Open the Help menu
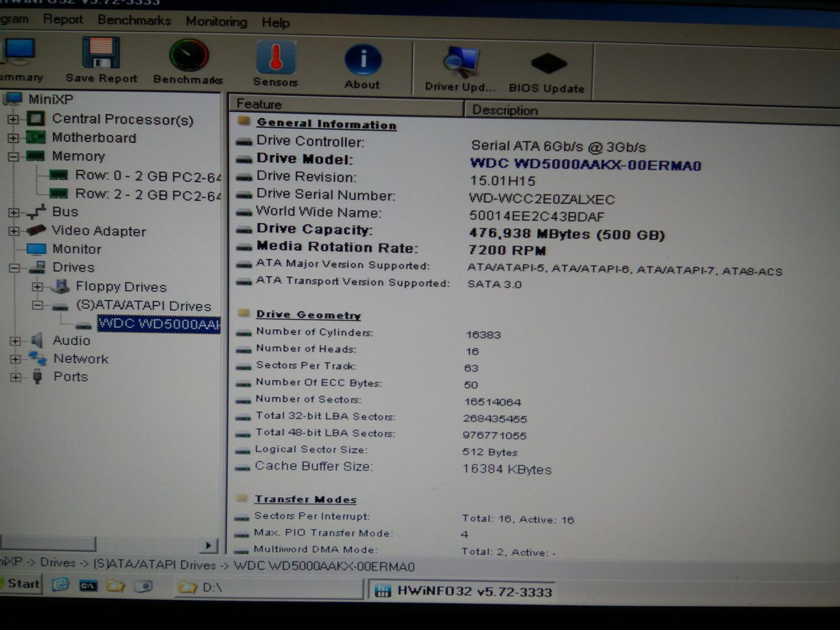This screenshot has height=630, width=840. [276, 23]
